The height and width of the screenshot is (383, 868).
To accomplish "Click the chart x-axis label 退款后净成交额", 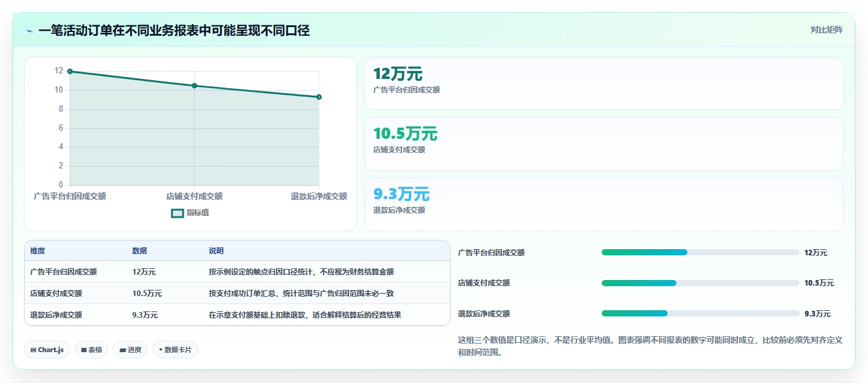I will (x=319, y=196).
